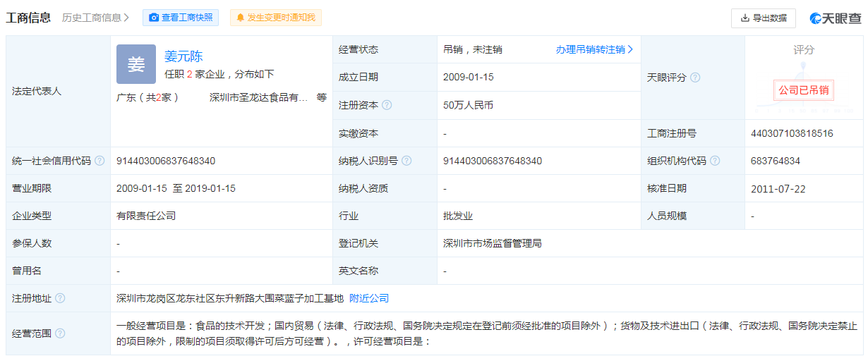868x356 pixels.
Task: Click credit code value beside 统一社会信用代码
Action: (166, 161)
